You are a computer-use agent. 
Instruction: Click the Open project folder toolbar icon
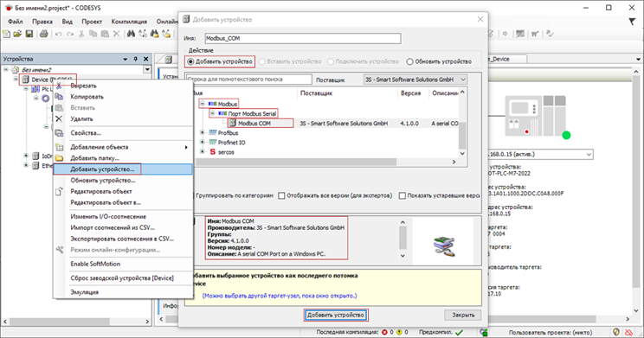(17, 34)
